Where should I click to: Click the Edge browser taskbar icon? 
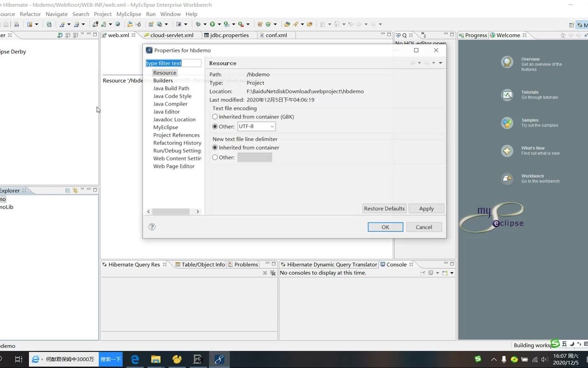point(135,359)
